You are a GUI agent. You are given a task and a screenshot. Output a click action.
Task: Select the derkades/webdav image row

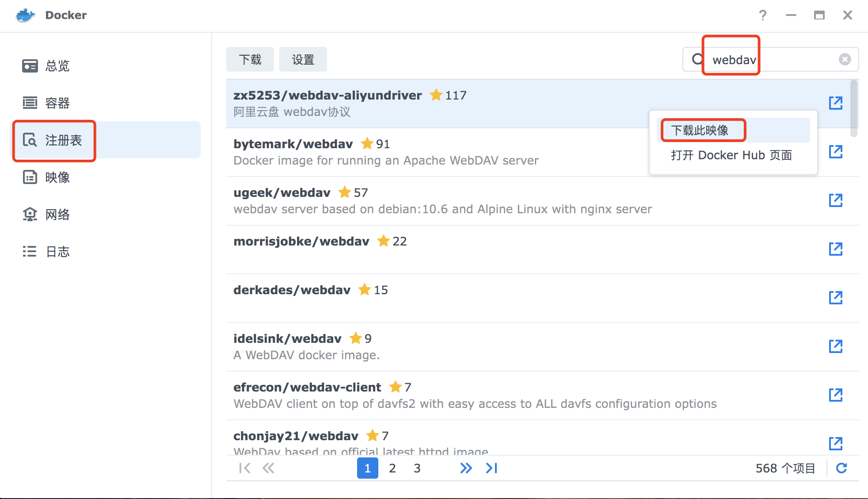click(543, 298)
